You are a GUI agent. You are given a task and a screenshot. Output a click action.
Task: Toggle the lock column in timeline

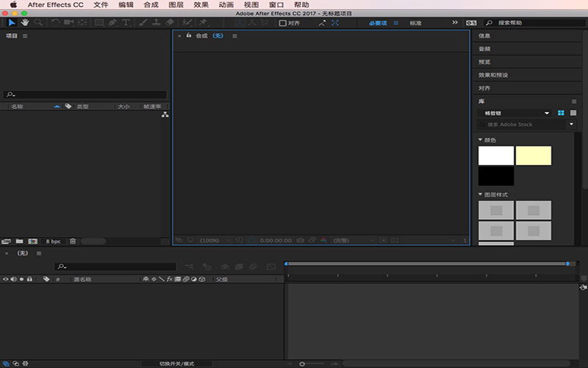29,279
